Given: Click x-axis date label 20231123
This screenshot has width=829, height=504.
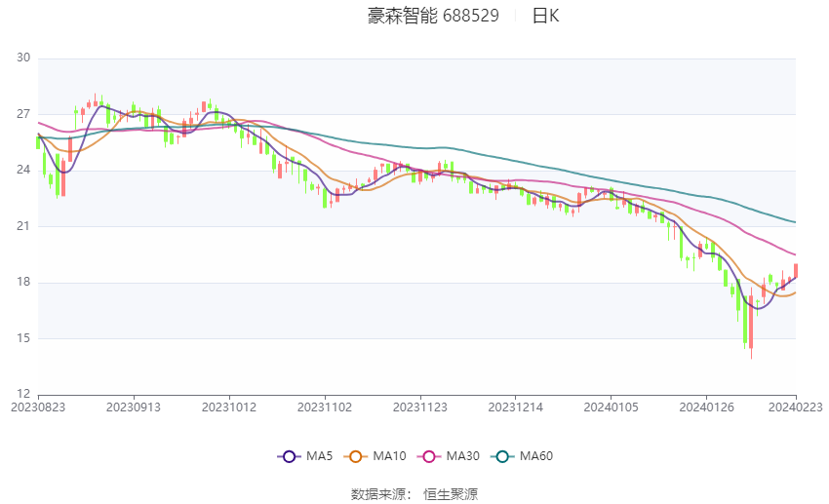Looking at the screenshot, I should pos(420,407).
